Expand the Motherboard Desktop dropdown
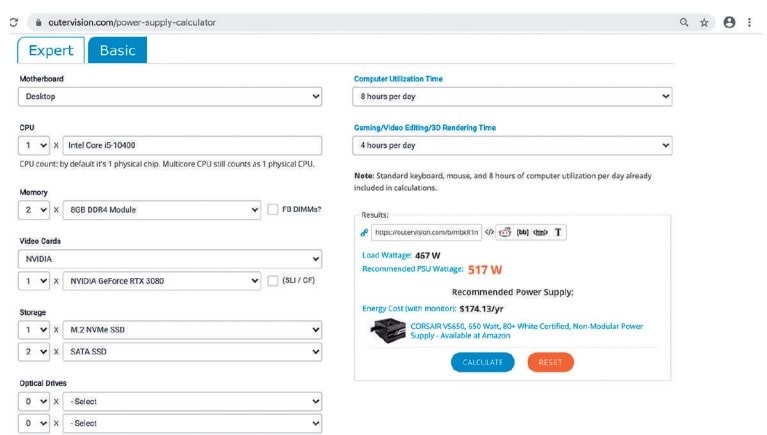 tap(170, 97)
